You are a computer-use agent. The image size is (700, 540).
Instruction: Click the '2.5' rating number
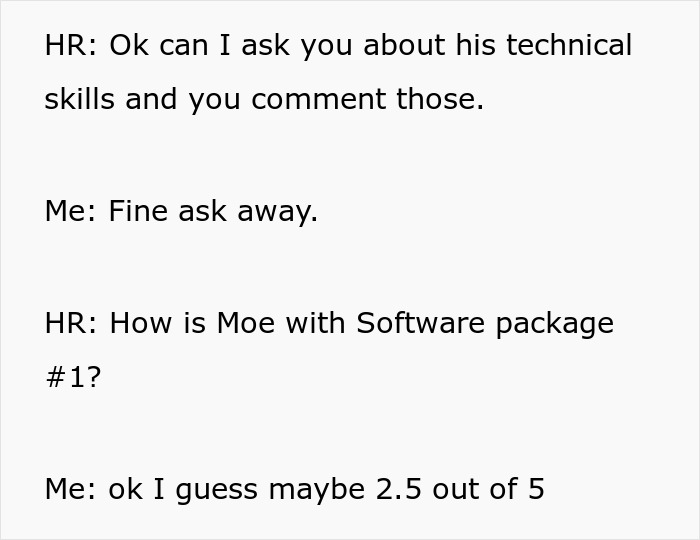(x=399, y=489)
